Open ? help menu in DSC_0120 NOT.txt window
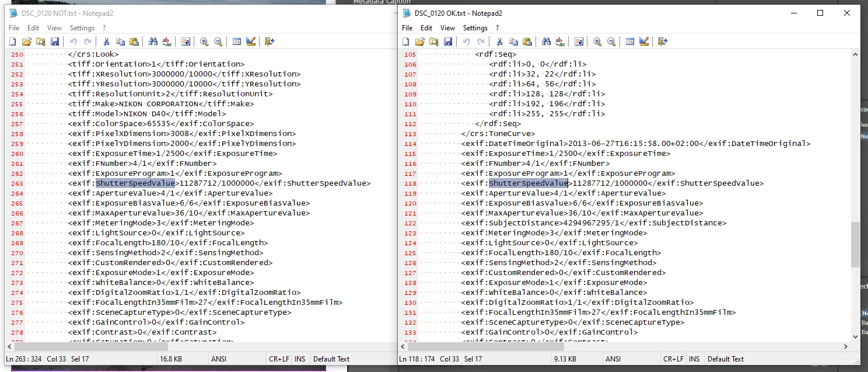868x372 pixels. pos(104,28)
